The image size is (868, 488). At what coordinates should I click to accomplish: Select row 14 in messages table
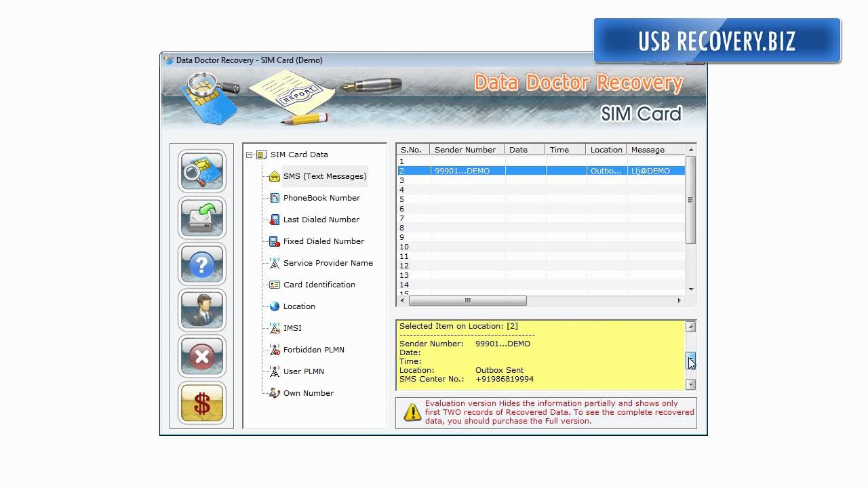pos(541,285)
